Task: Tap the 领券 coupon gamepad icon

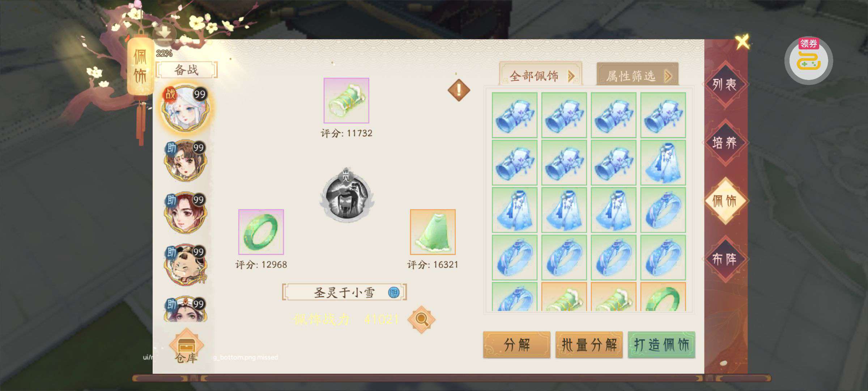Action: [809, 60]
